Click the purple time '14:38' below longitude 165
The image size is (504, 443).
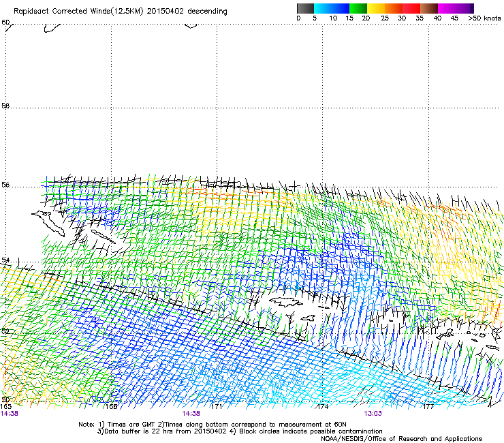[x=10, y=414]
